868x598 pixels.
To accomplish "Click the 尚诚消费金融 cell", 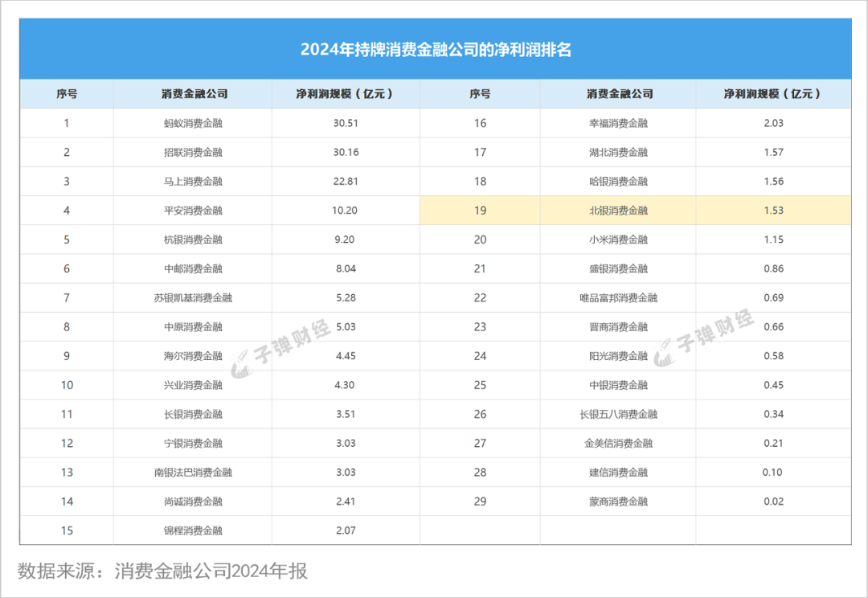I will click(193, 502).
